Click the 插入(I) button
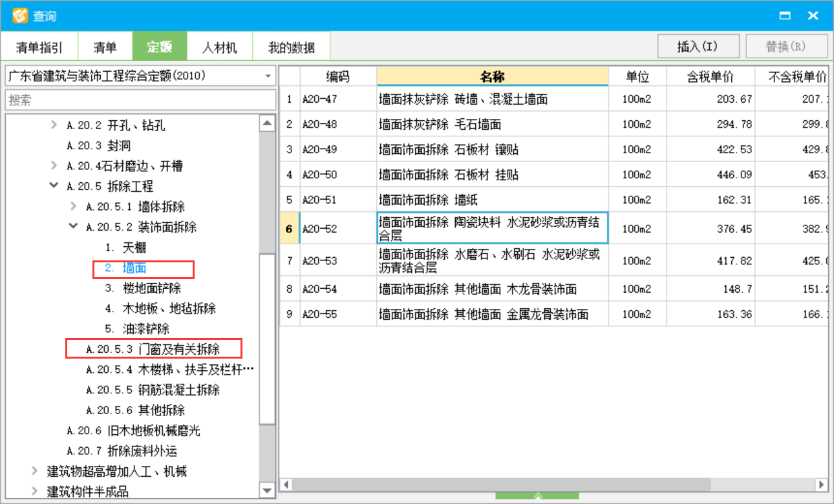834x504 pixels. coord(698,47)
